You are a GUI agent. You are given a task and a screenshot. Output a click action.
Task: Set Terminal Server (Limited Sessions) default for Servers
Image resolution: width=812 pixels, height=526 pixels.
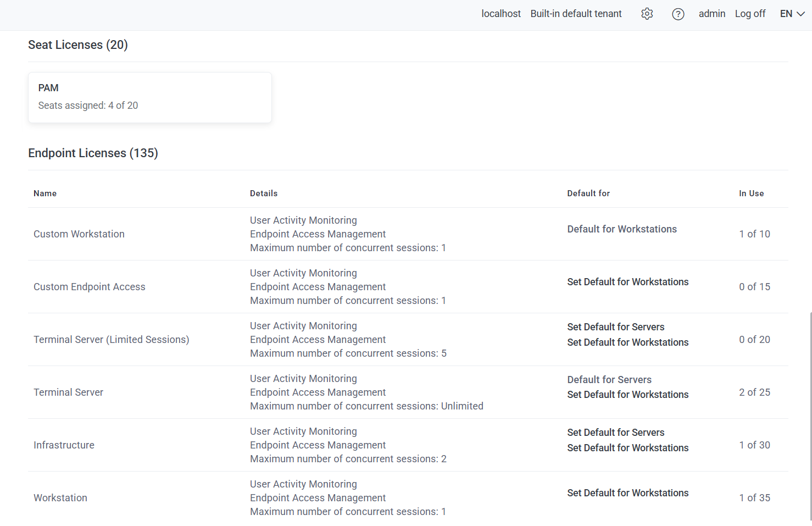point(615,327)
